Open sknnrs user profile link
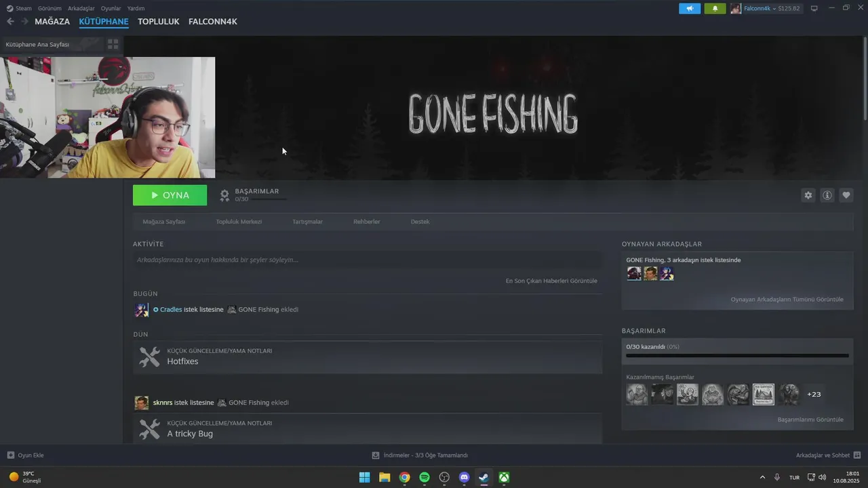 pyautogui.click(x=163, y=403)
